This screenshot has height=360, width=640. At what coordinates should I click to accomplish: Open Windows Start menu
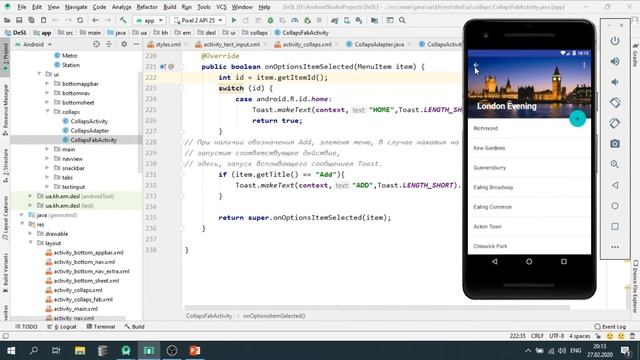coord(11,351)
